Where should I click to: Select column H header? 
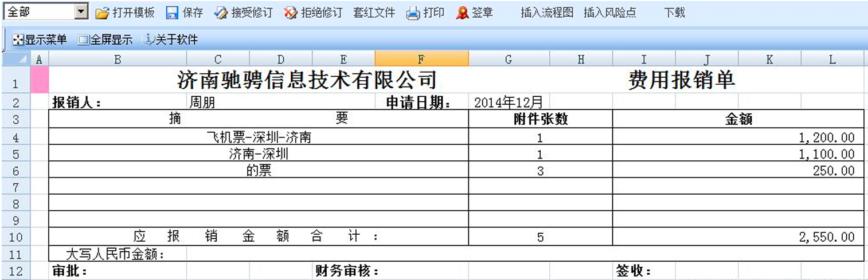point(581,59)
